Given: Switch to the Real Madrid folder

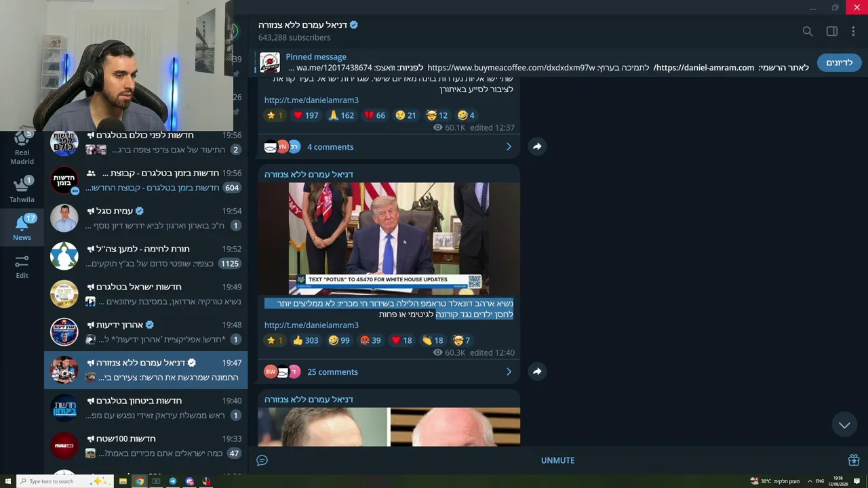Looking at the screenshot, I should [22, 148].
